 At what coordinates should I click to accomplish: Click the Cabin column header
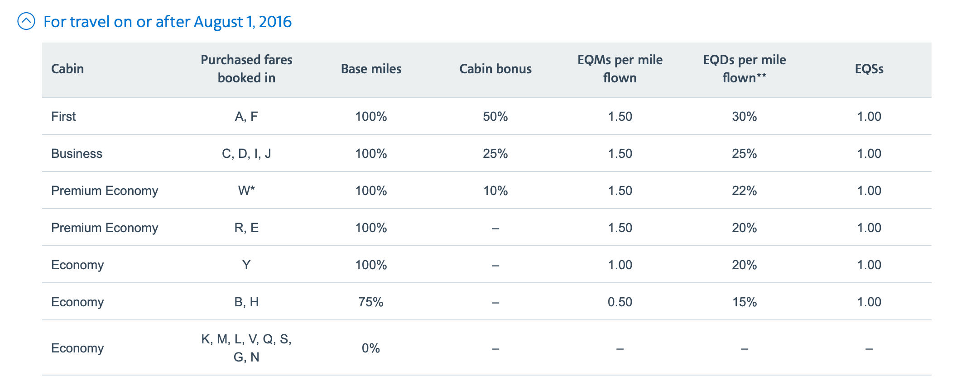tap(67, 69)
